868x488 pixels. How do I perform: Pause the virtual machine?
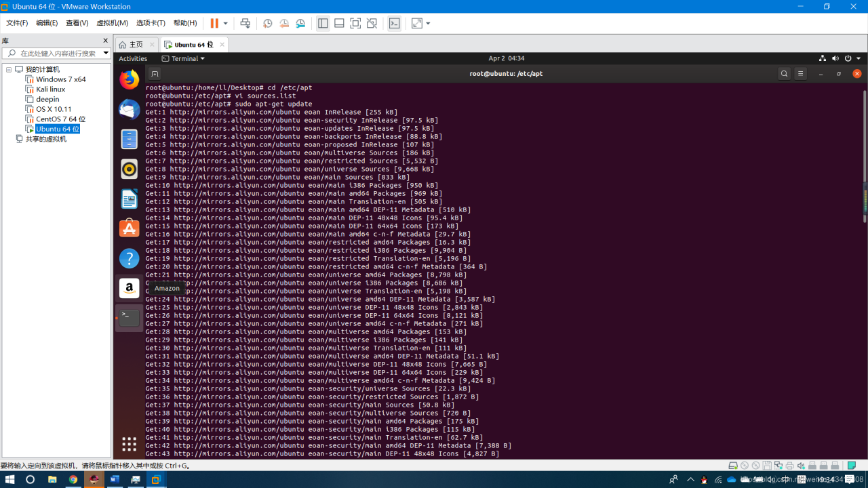tap(214, 23)
